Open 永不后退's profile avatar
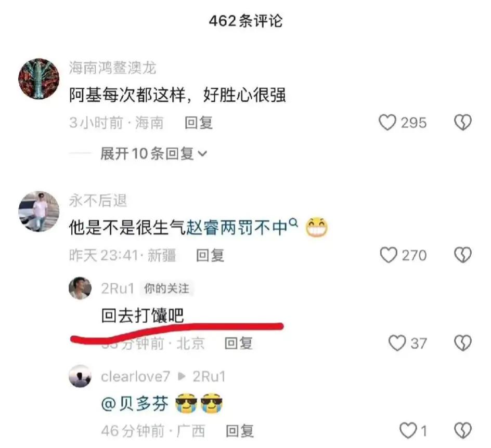The height and width of the screenshot is (448, 491). [39, 211]
